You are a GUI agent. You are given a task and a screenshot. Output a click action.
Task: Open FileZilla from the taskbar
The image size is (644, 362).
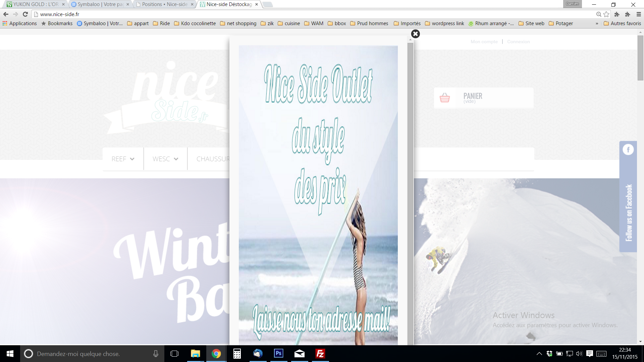320,354
